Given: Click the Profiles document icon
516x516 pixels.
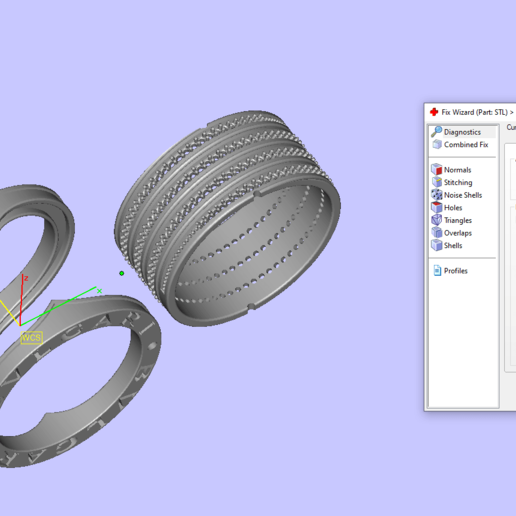Looking at the screenshot, I should coord(437,270).
